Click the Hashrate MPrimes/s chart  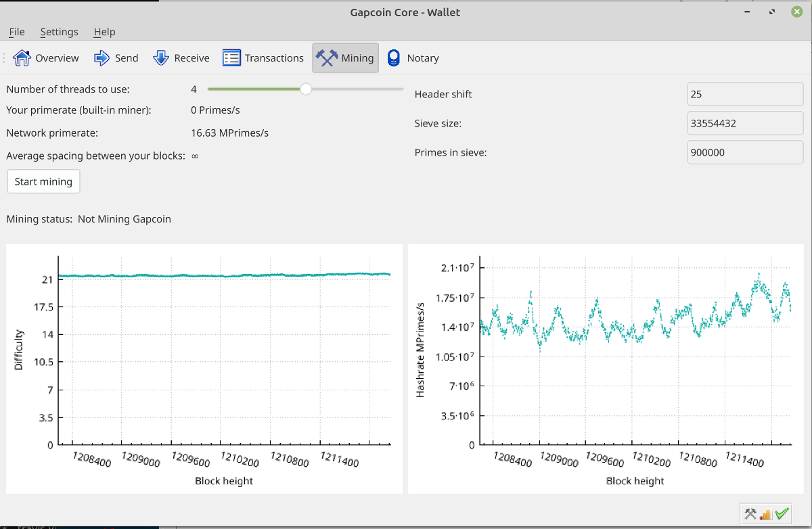pyautogui.click(x=606, y=369)
